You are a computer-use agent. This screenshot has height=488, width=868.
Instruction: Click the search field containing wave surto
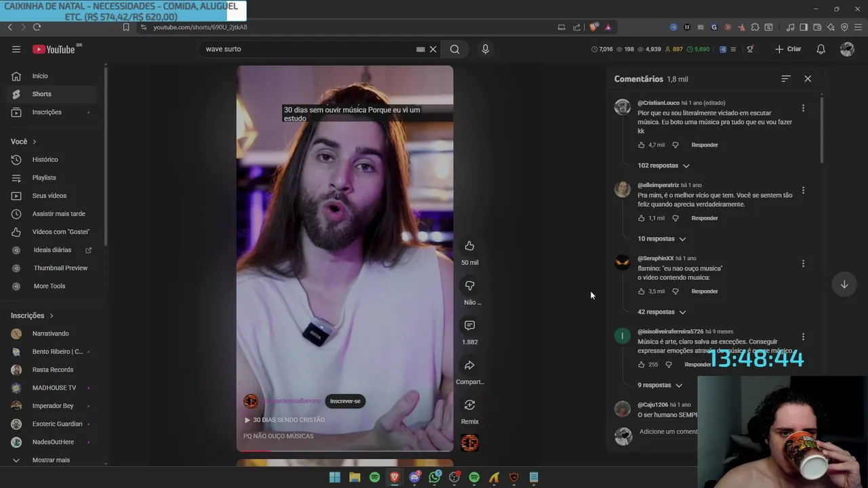click(309, 49)
